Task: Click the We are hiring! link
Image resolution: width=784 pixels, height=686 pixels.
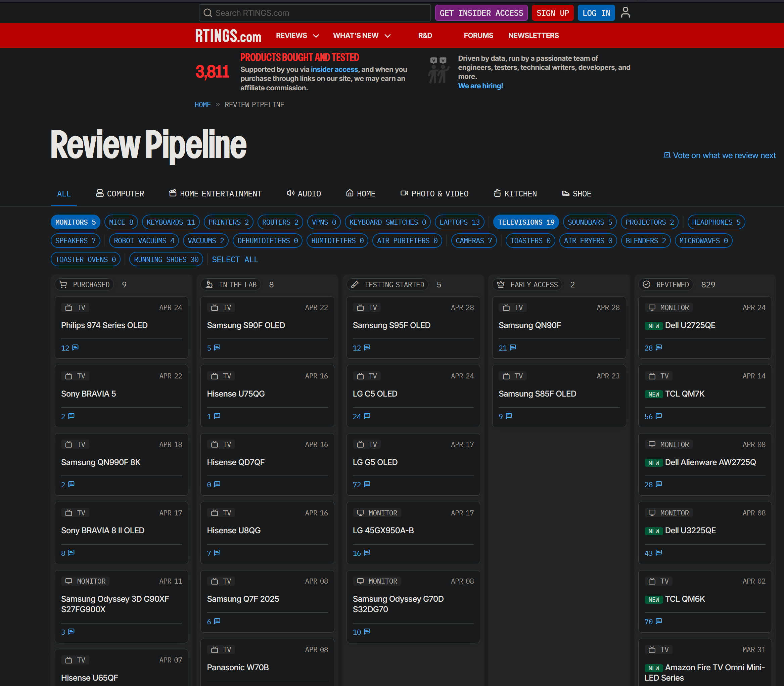Action: pyautogui.click(x=480, y=86)
